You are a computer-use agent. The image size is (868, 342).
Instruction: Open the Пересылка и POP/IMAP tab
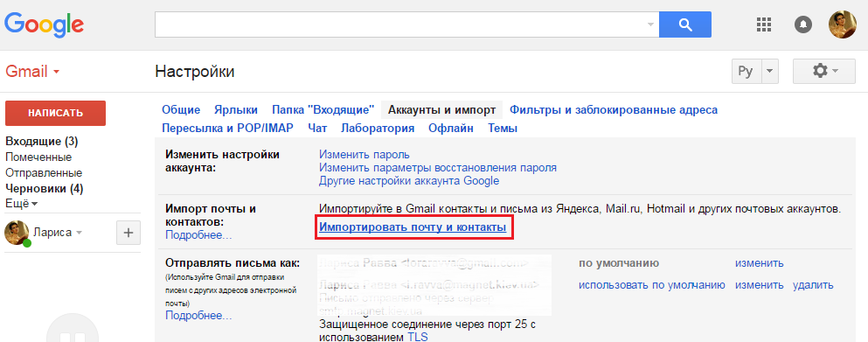227,129
